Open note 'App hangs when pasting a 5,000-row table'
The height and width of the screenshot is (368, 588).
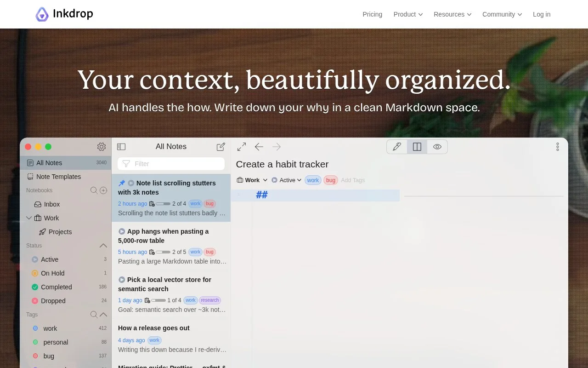[x=171, y=246]
